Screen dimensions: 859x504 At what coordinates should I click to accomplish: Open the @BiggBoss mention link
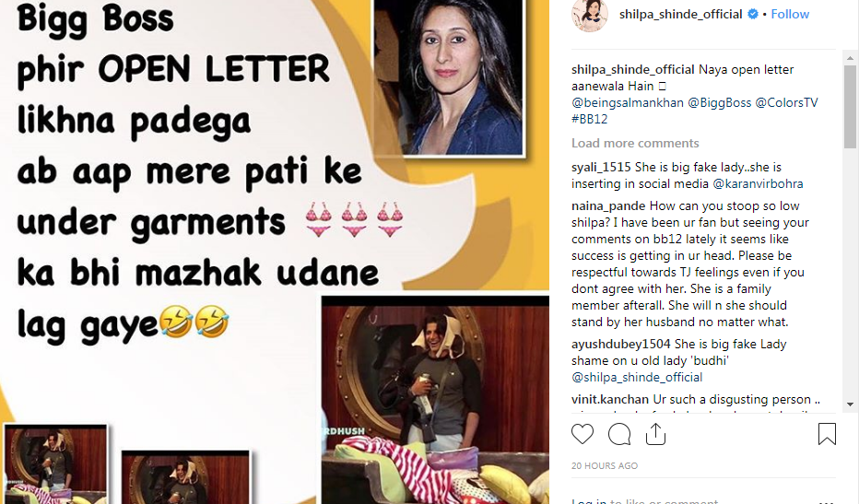pyautogui.click(x=719, y=102)
